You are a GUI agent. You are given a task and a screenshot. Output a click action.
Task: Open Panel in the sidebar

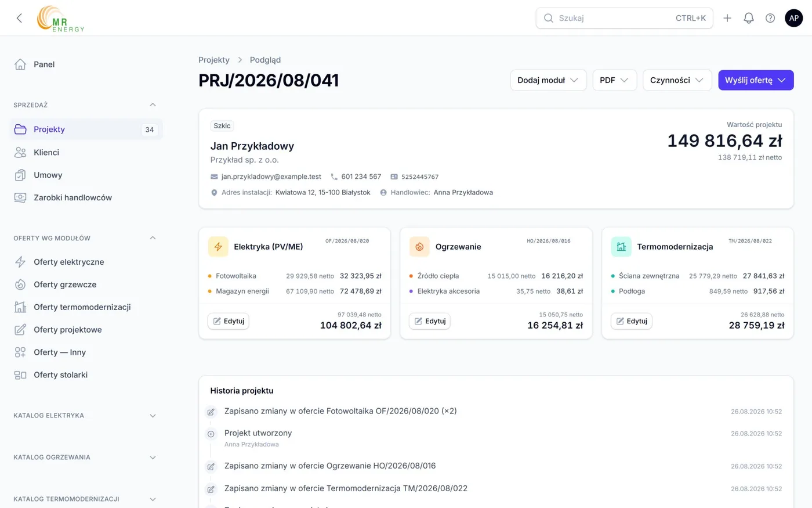click(x=86, y=64)
